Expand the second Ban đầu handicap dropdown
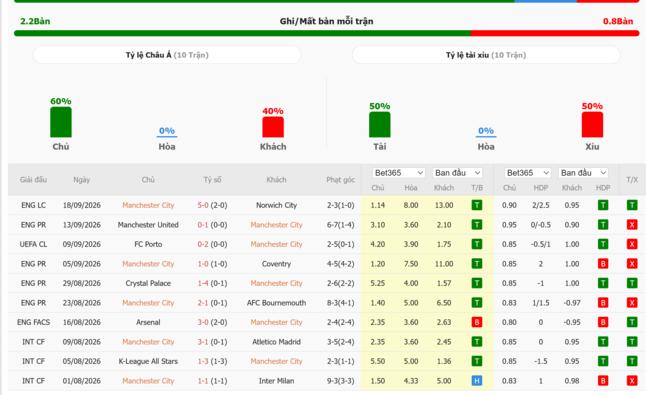 [x=583, y=173]
